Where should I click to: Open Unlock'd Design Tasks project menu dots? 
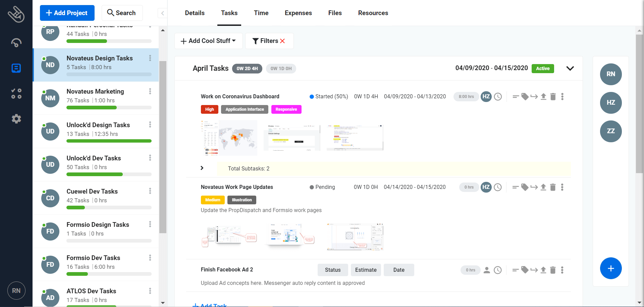click(x=150, y=124)
